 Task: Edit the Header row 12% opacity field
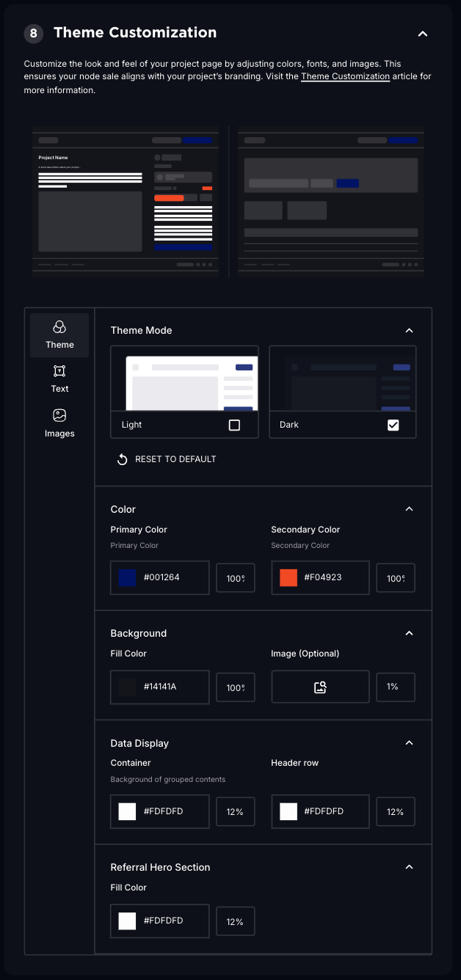(396, 811)
